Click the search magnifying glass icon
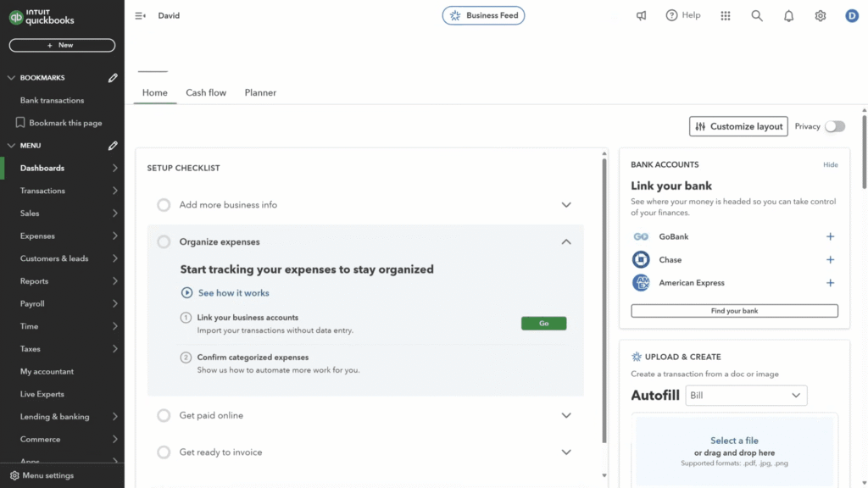868x488 pixels. click(757, 16)
